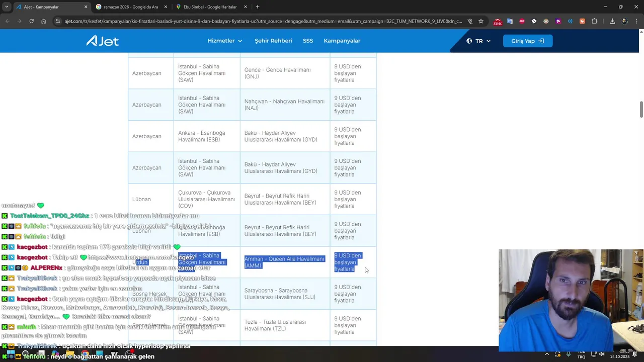Open a new browser tab

258,7
